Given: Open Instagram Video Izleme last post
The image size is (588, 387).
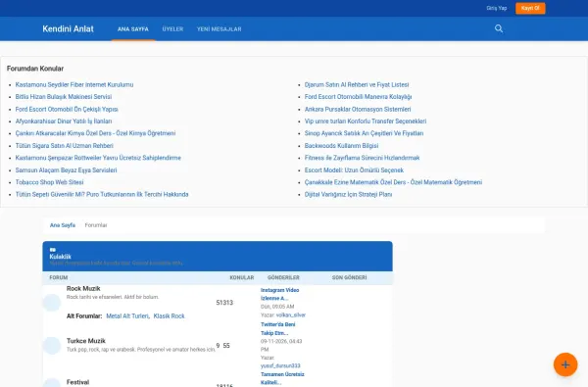Looking at the screenshot, I should [x=279, y=294].
